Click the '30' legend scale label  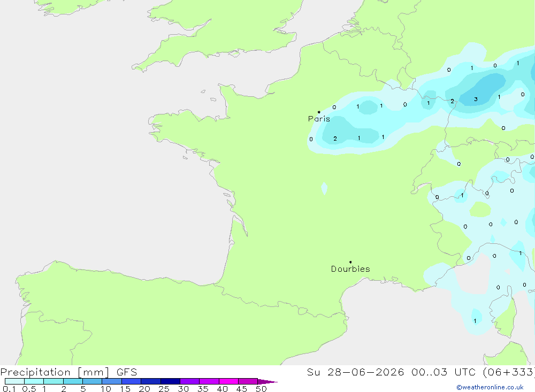pos(184,389)
